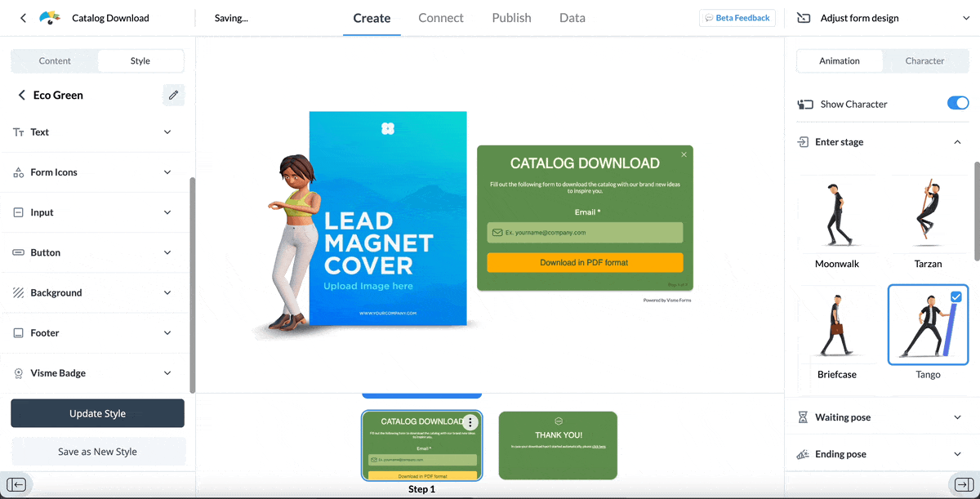Collapse the Enter stage section
The height and width of the screenshot is (499, 980).
(x=957, y=141)
